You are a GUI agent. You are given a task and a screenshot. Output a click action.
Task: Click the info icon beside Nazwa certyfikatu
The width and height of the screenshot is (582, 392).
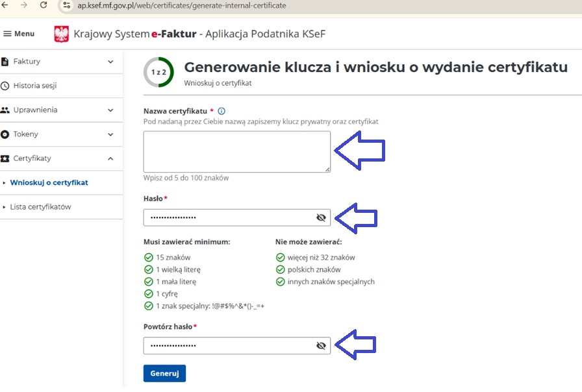(x=221, y=111)
